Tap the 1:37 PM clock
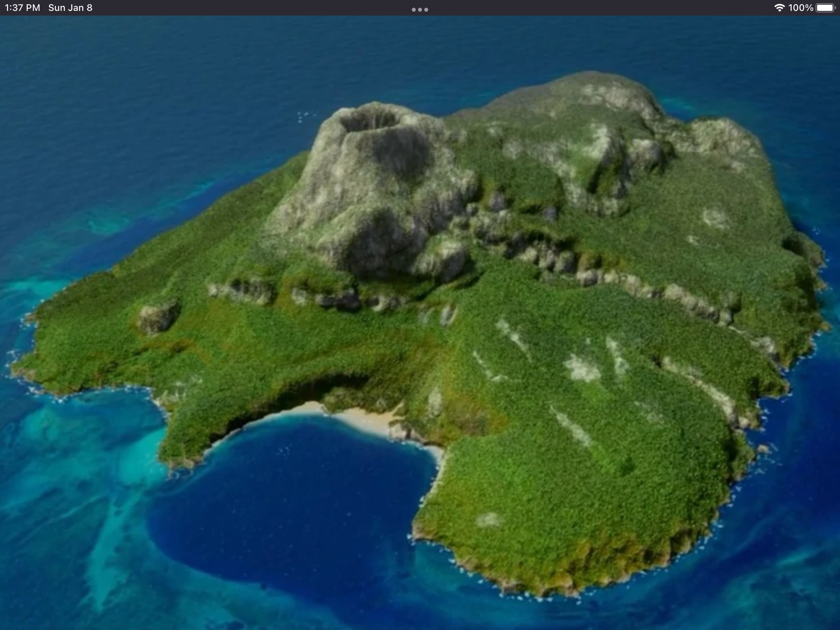The height and width of the screenshot is (630, 840). pos(22,8)
